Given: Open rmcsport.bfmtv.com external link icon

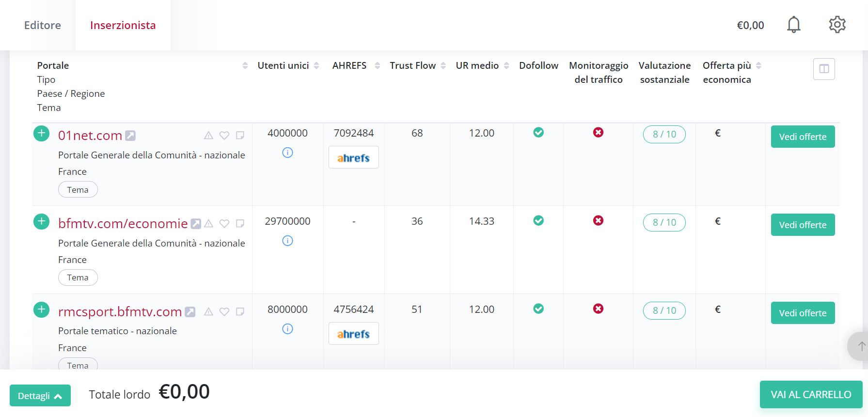Looking at the screenshot, I should pos(190,312).
